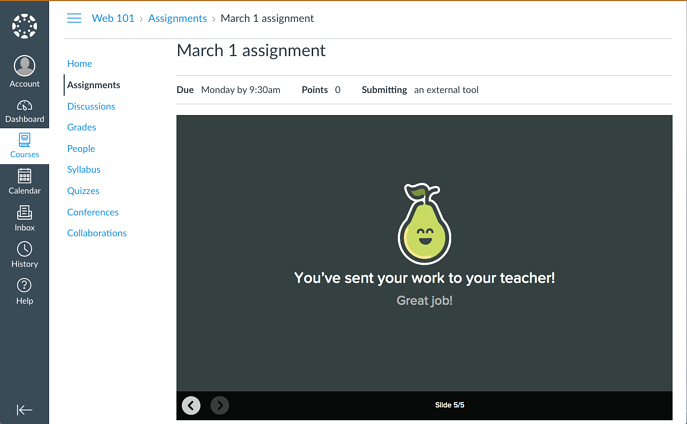Open Syllabus in course menu
687x424 pixels.
point(84,170)
